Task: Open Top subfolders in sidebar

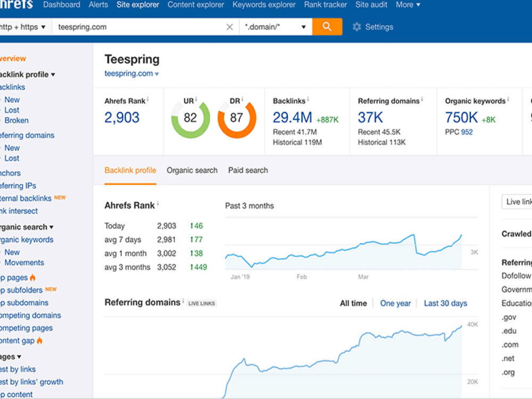Action: click(21, 290)
